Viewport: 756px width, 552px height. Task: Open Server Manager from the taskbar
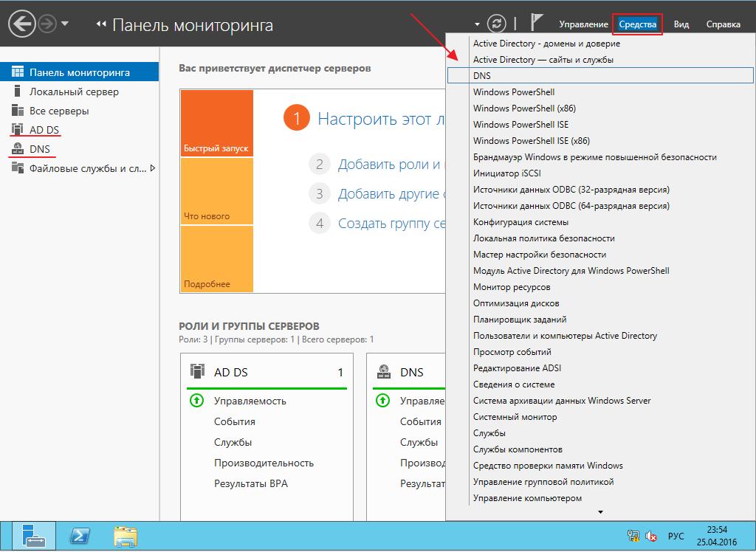click(34, 536)
